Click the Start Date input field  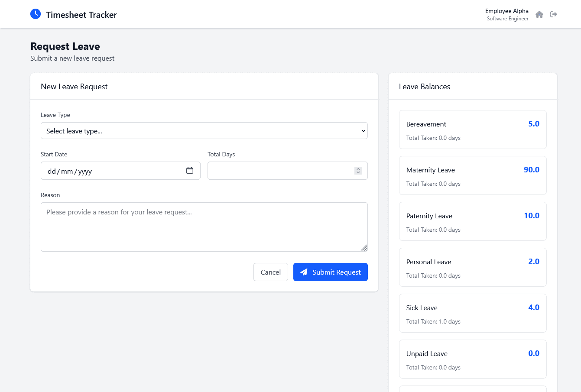coord(108,171)
